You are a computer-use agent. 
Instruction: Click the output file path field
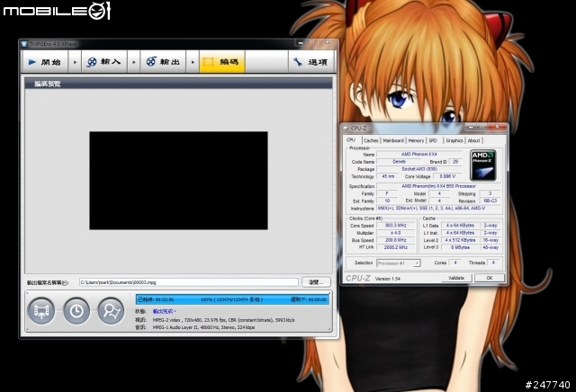tap(189, 282)
